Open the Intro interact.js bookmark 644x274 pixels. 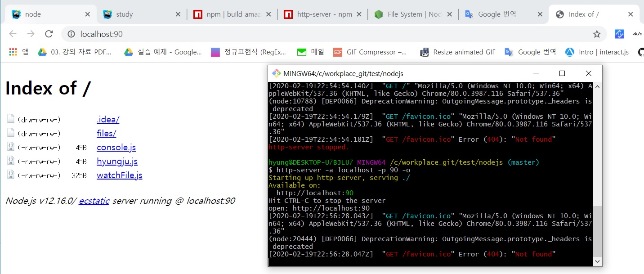[x=597, y=52]
